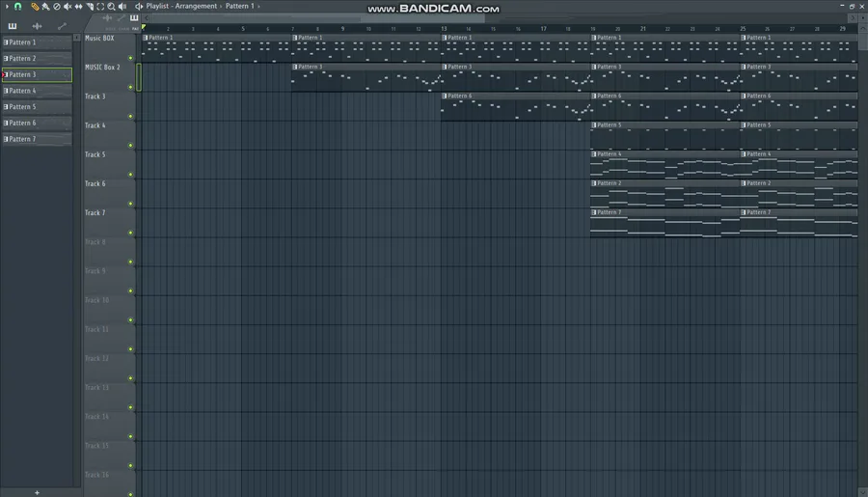Click the automation icon above the CHAN label
This screenshot has width=868, height=497.
122,18
